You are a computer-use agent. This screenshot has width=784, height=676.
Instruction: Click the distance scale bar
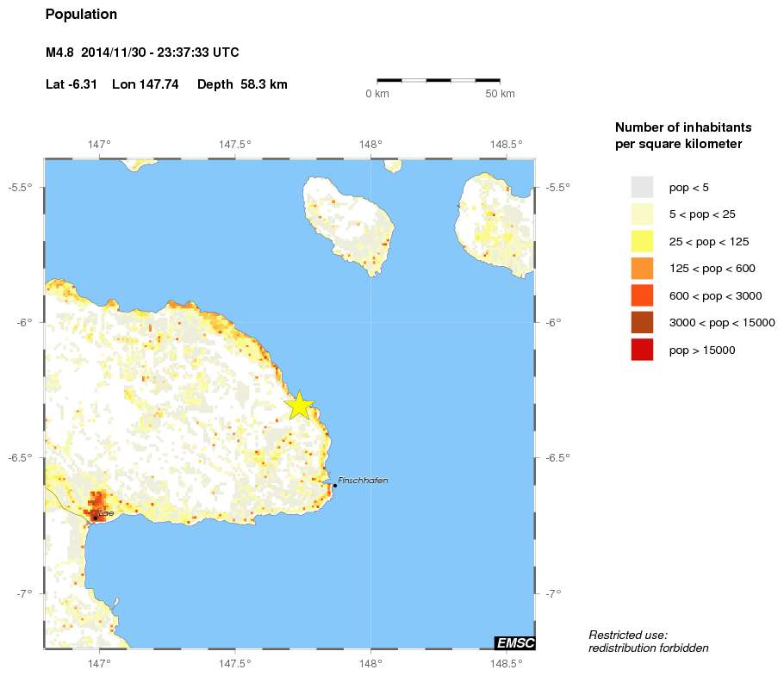pyautogui.click(x=439, y=80)
